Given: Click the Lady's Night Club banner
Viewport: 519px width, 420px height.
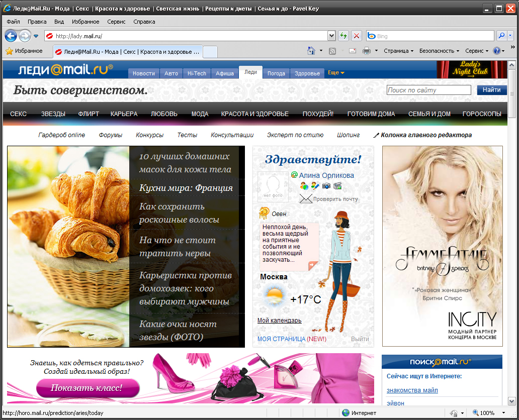Looking at the screenshot, I should click(x=471, y=69).
